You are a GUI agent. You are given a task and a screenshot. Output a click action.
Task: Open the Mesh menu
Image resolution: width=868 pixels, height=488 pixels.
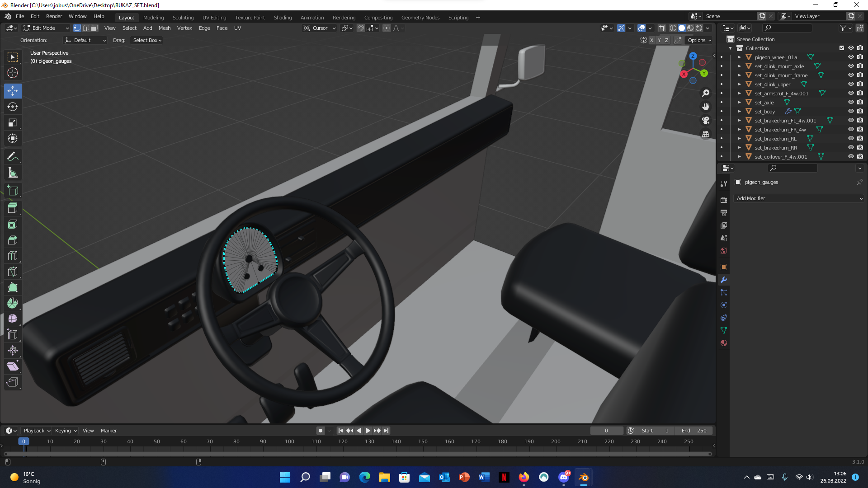(165, 28)
